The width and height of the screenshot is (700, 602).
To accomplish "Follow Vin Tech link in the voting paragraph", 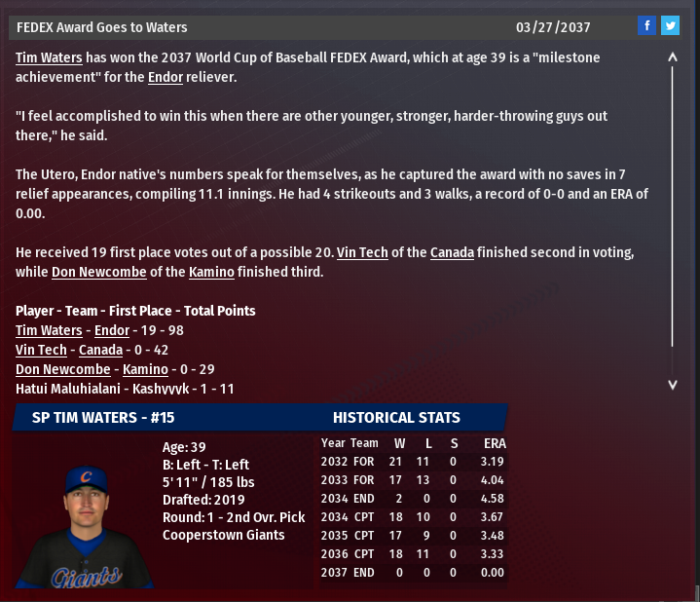I will 362,252.
